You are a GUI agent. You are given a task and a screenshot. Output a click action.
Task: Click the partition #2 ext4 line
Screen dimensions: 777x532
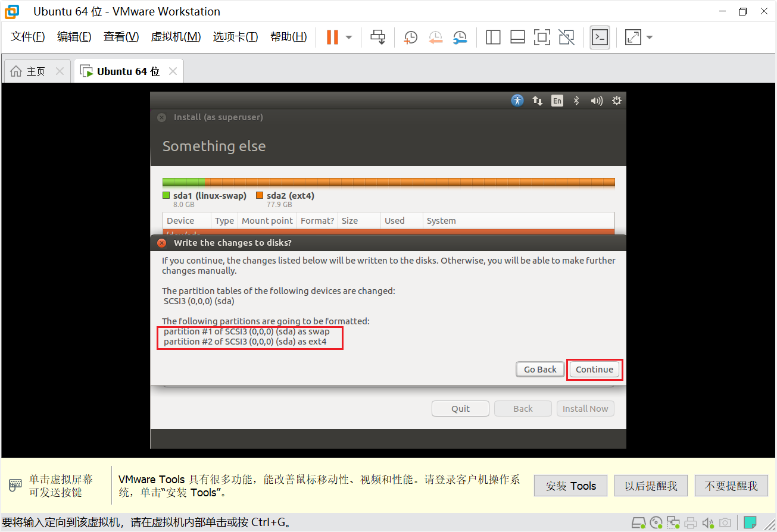click(x=245, y=342)
